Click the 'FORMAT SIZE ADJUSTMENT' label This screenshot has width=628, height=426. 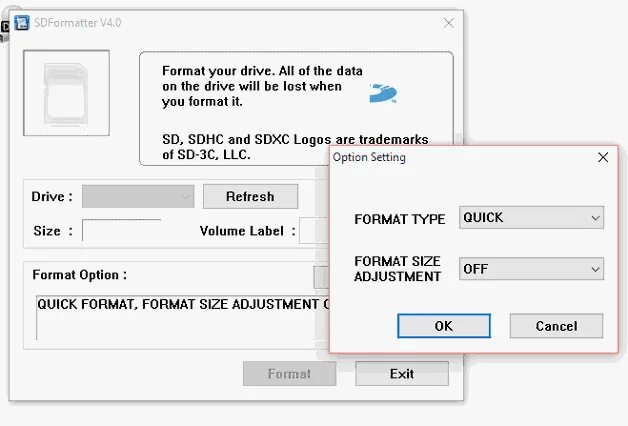(x=397, y=269)
